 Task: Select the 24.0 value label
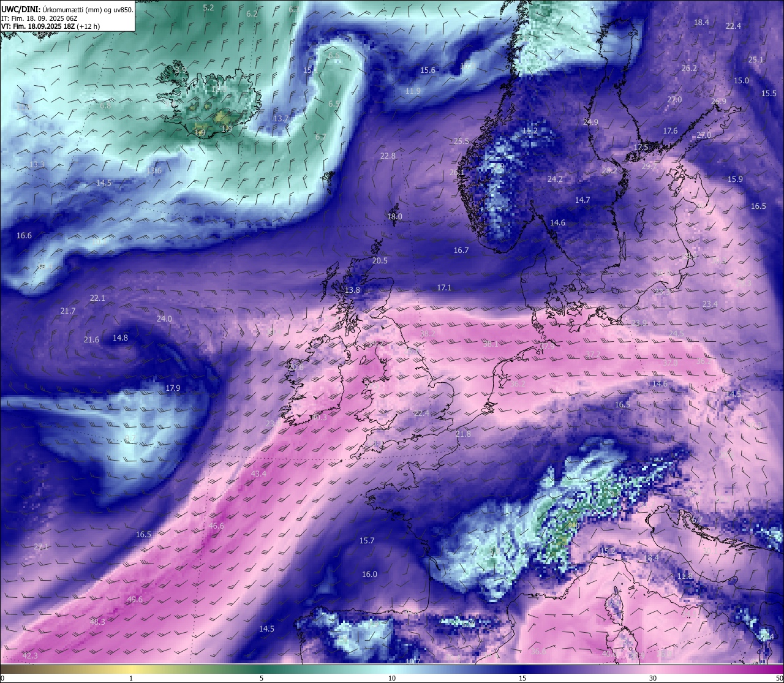(x=164, y=319)
